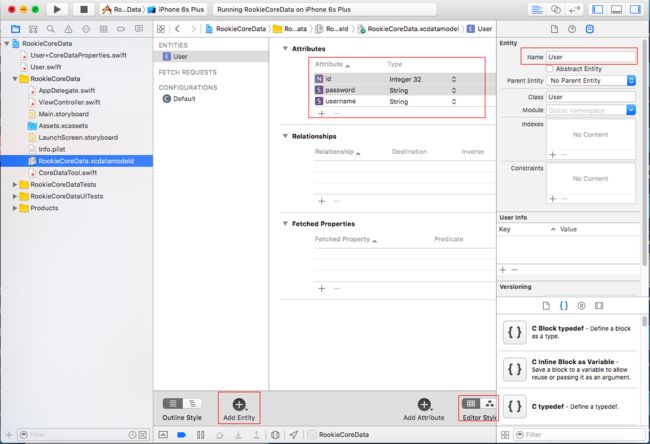Expand the RookieCoreDataUITests folder
The height and width of the screenshot is (444, 650).
click(15, 196)
